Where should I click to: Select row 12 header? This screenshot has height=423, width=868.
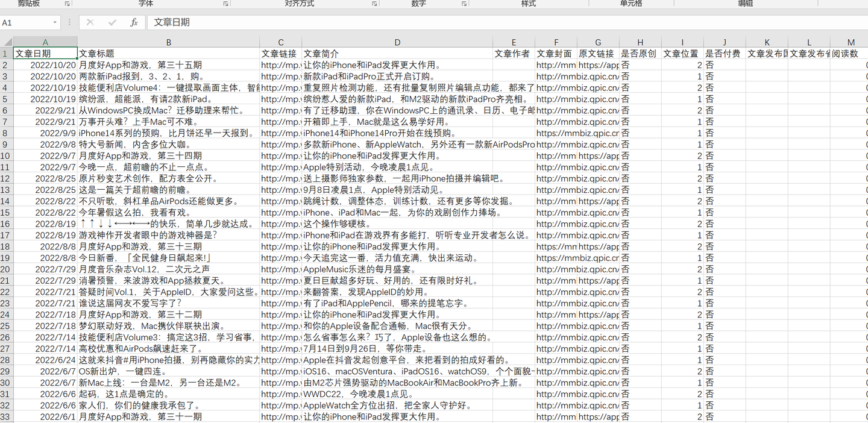pos(7,178)
